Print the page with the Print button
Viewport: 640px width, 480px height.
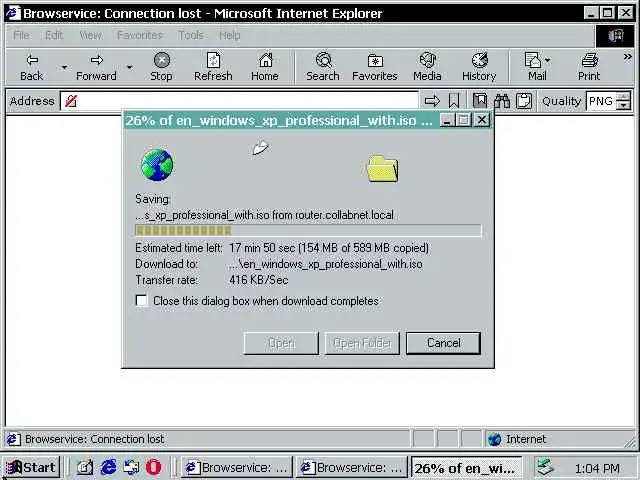point(589,67)
